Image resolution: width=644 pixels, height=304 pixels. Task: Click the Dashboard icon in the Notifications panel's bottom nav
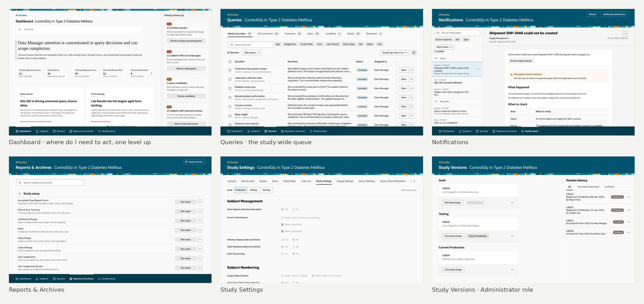(x=440, y=131)
